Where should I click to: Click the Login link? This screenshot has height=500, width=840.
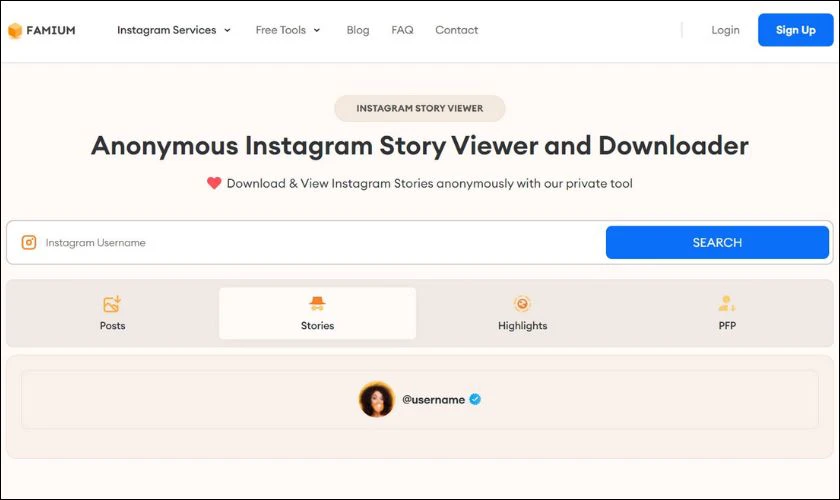click(725, 30)
